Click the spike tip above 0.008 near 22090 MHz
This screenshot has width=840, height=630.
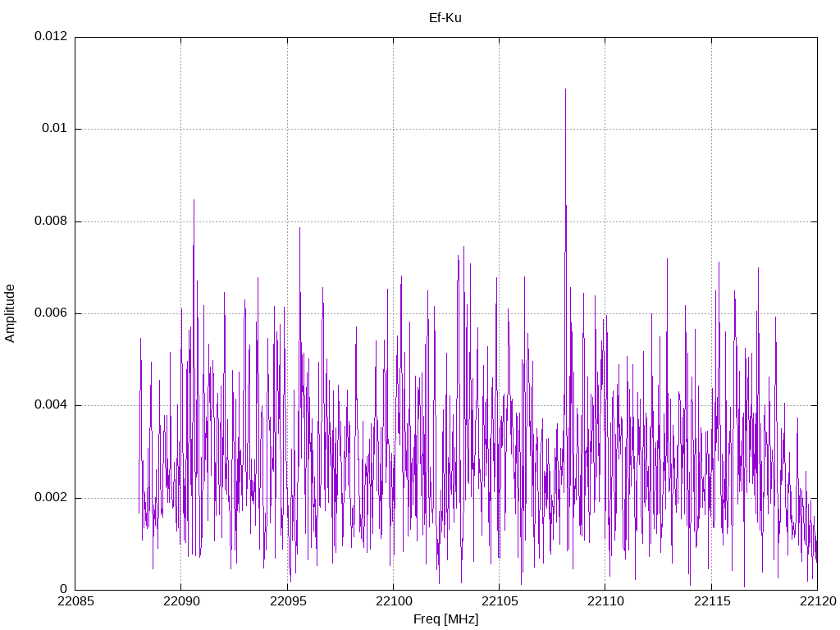[x=194, y=200]
